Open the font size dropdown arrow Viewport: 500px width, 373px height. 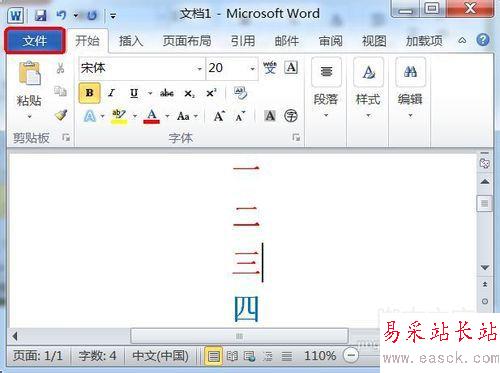click(x=253, y=69)
